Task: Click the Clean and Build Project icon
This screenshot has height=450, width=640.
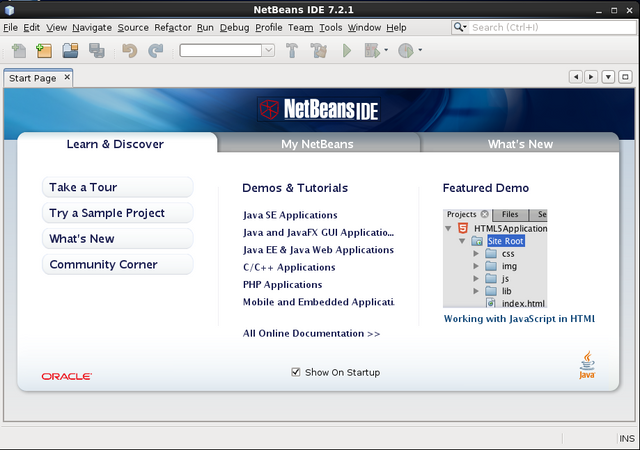Action: pos(321,50)
